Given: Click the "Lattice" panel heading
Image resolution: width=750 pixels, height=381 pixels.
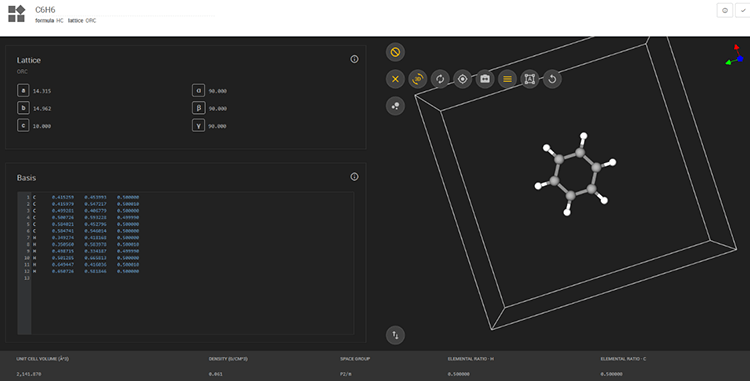Looking at the screenshot, I should (x=29, y=60).
